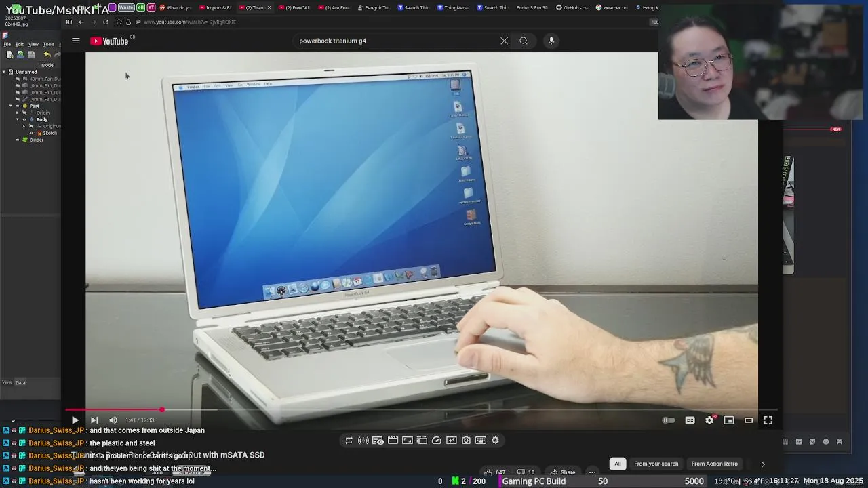868x488 pixels.
Task: Open the video player settings gear
Action: pos(709,420)
